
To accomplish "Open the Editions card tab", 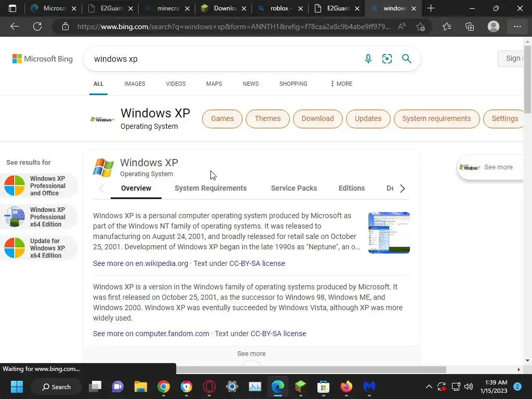I will pos(352,188).
